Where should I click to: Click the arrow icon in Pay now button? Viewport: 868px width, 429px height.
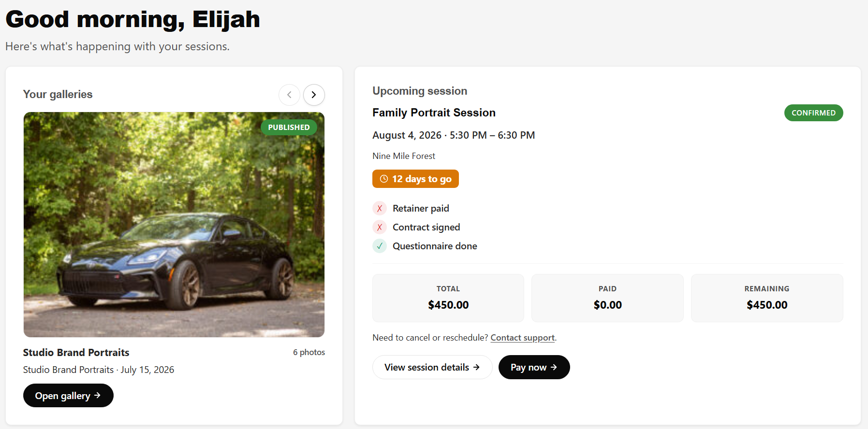[x=554, y=367]
